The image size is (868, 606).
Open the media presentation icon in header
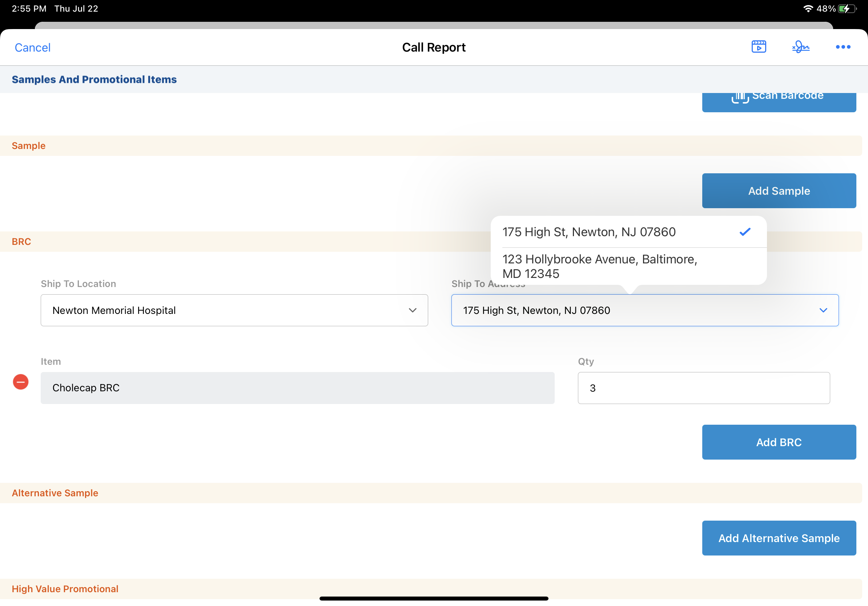[x=758, y=47]
